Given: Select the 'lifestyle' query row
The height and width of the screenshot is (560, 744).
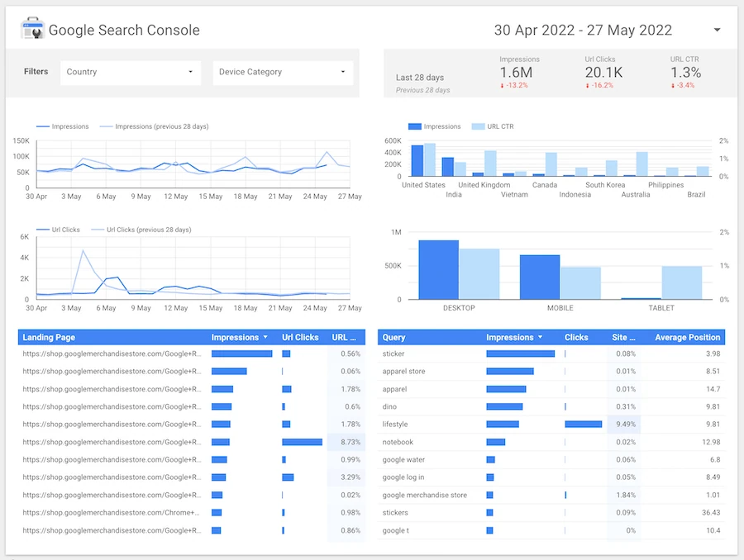Looking at the screenshot, I should click(551, 425).
